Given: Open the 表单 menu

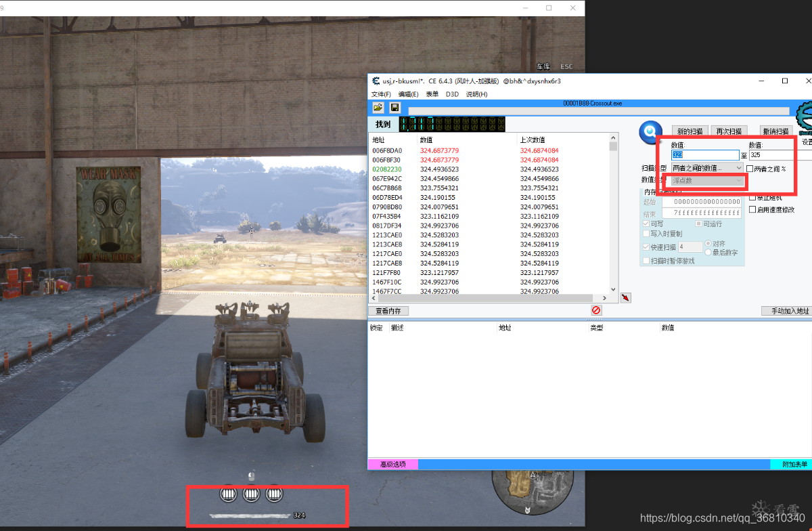Looking at the screenshot, I should coord(432,94).
